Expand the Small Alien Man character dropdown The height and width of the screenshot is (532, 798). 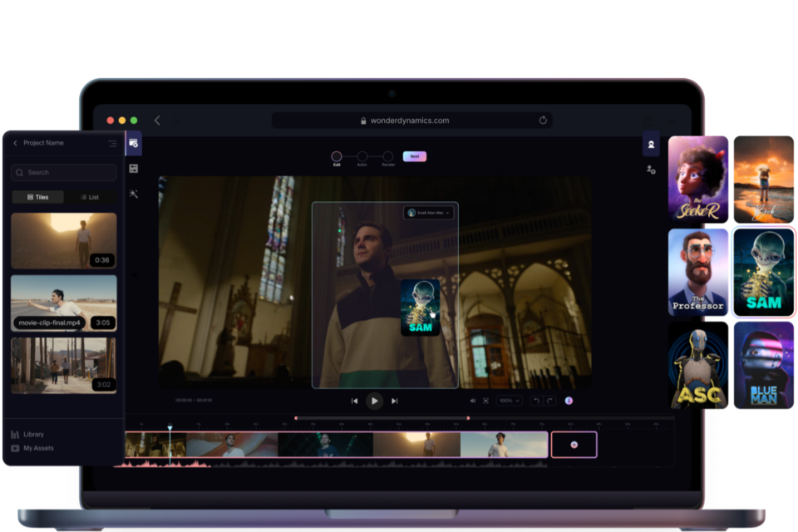pos(429,213)
